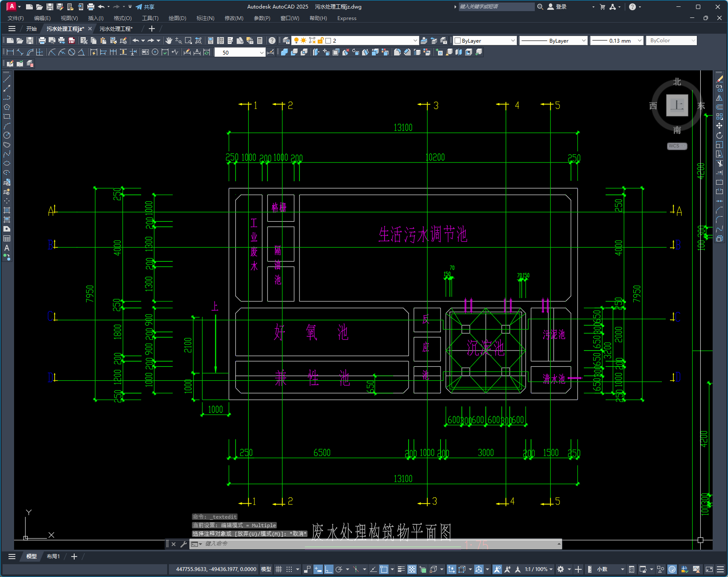Open the layer selection dropdown
The image size is (728, 577).
355,41
